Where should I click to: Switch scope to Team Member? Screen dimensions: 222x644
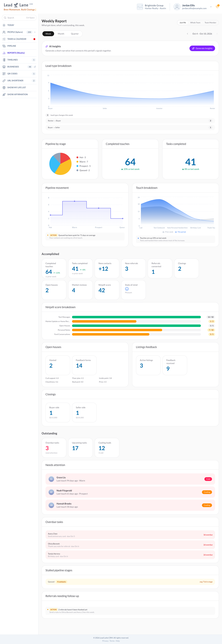pyautogui.click(x=210, y=23)
